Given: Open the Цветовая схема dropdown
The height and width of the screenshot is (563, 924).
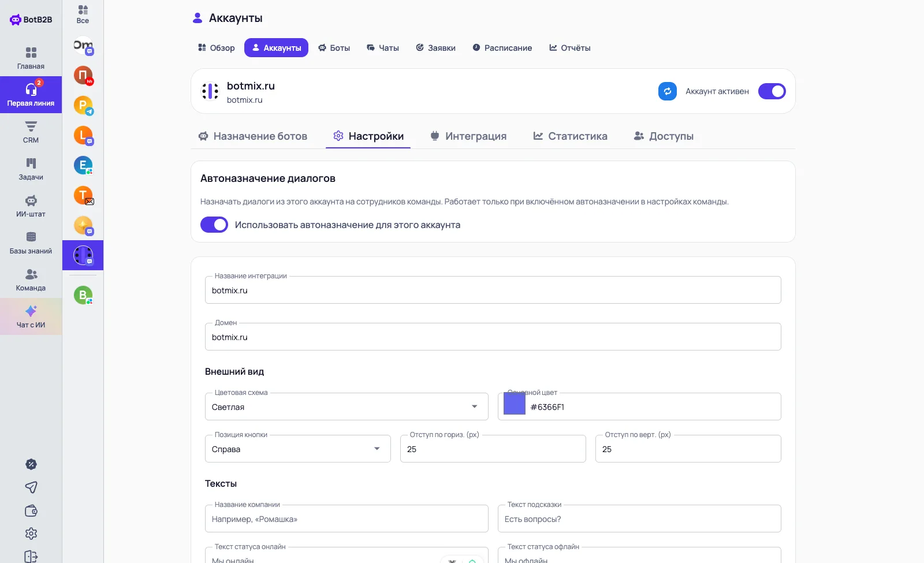Looking at the screenshot, I should click(346, 407).
